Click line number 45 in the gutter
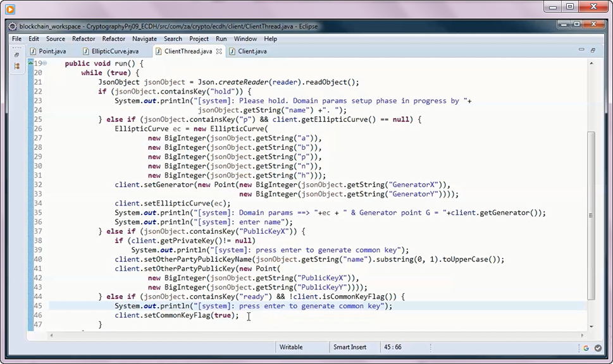This screenshot has height=364, width=613. pyautogui.click(x=38, y=306)
